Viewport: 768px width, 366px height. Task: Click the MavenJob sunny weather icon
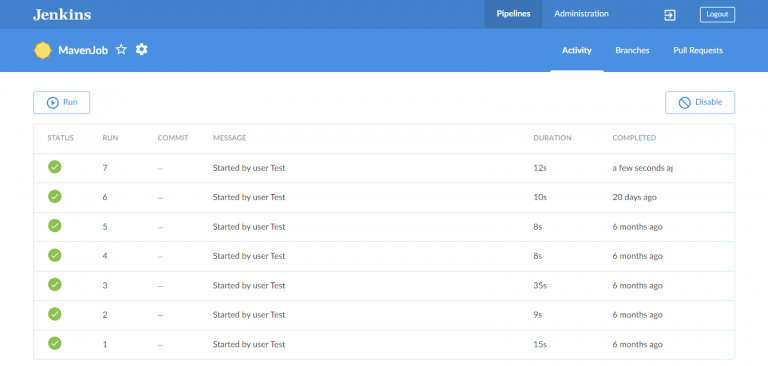[x=43, y=50]
